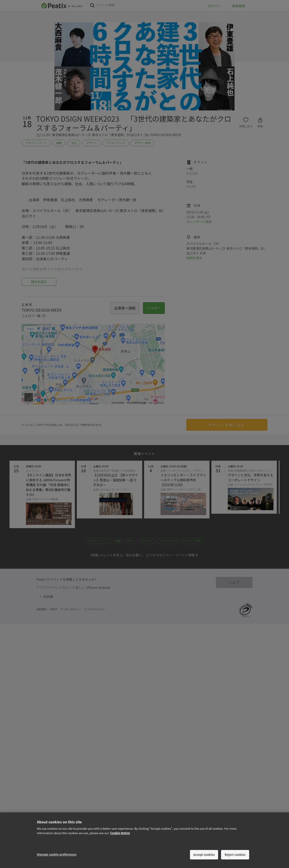Click the チケットを申し込む button
Viewport: 289px width, 868px height.
(x=227, y=425)
